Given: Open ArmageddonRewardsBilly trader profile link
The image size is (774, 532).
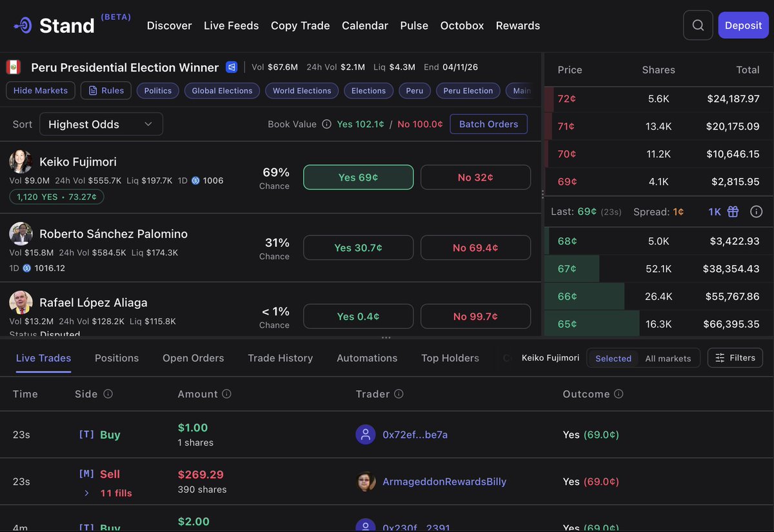Looking at the screenshot, I should [x=444, y=482].
